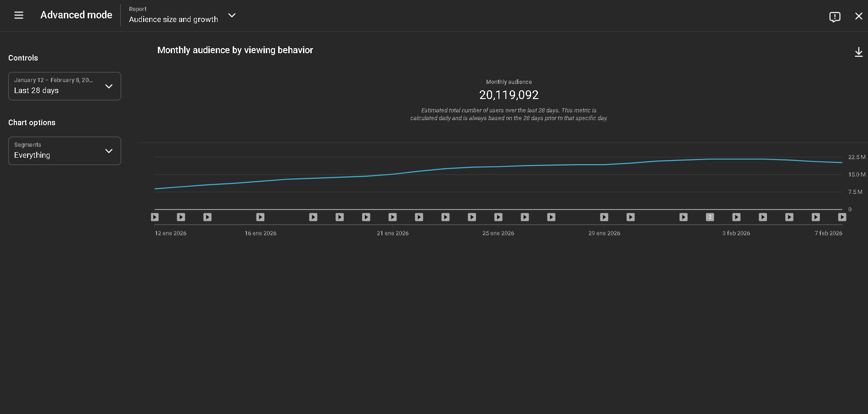This screenshot has width=868, height=414.
Task: Click the Monthly audience by viewing behavior heading
Action: (x=235, y=50)
